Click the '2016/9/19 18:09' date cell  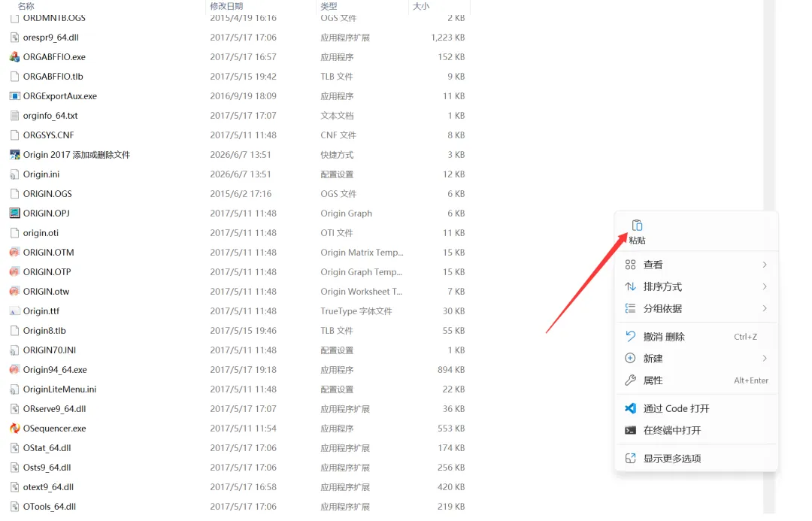click(x=243, y=95)
